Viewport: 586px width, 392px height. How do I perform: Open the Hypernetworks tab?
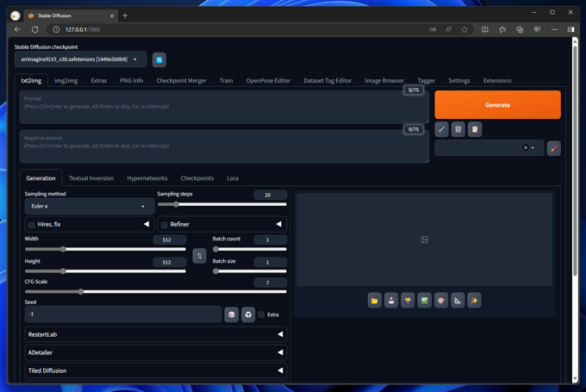pyautogui.click(x=146, y=178)
